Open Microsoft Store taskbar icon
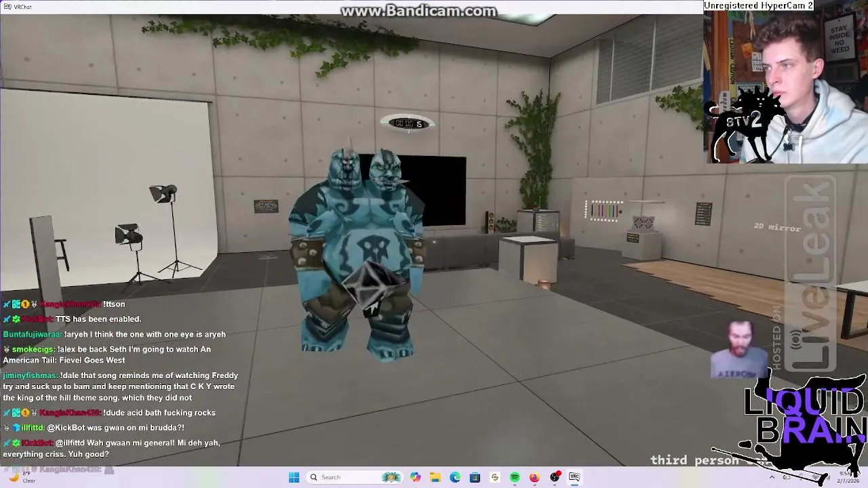This screenshot has height=488, width=868. pyautogui.click(x=475, y=477)
